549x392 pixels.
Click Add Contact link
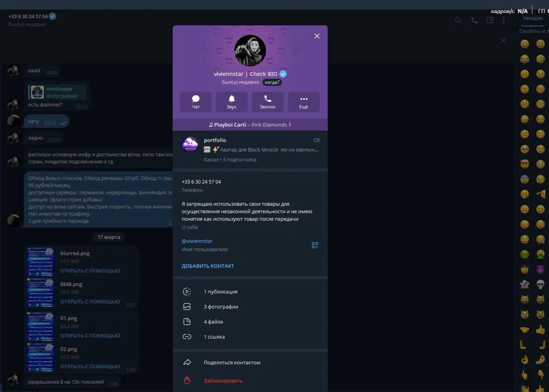pyautogui.click(x=208, y=266)
